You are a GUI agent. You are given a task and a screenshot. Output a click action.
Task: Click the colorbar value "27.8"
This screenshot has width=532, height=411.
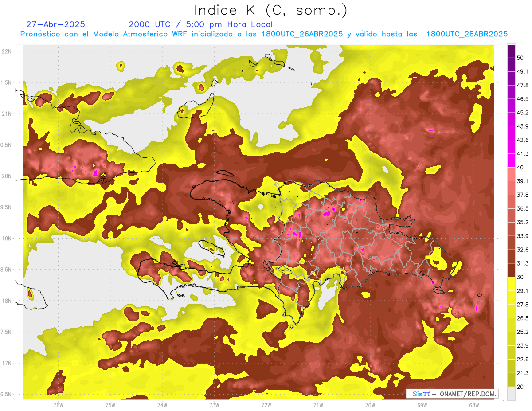pos(522,305)
